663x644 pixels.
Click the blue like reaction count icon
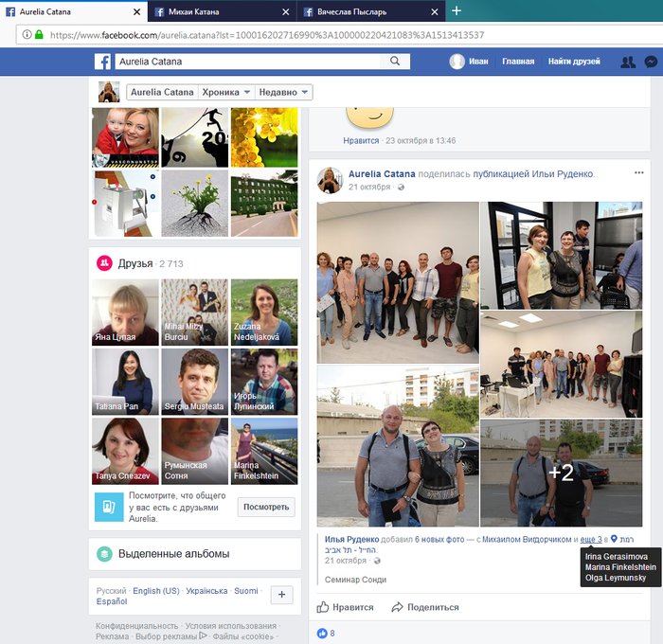pyautogui.click(x=322, y=633)
